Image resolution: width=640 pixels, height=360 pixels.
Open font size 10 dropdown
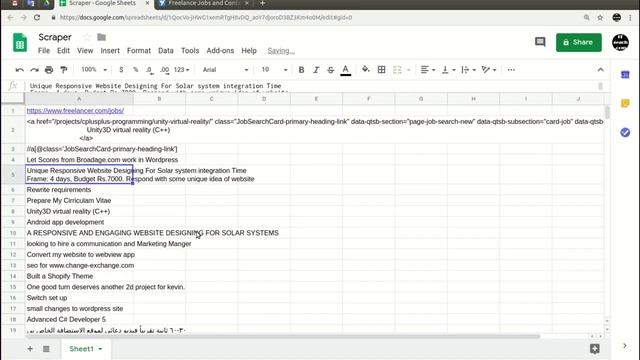tap(274, 70)
